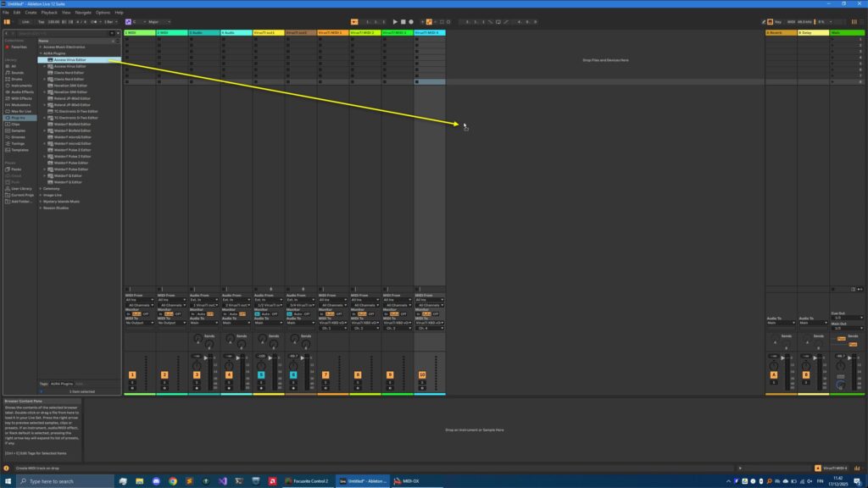Open the Options menu
The height and width of the screenshot is (488, 868).
coord(103,13)
